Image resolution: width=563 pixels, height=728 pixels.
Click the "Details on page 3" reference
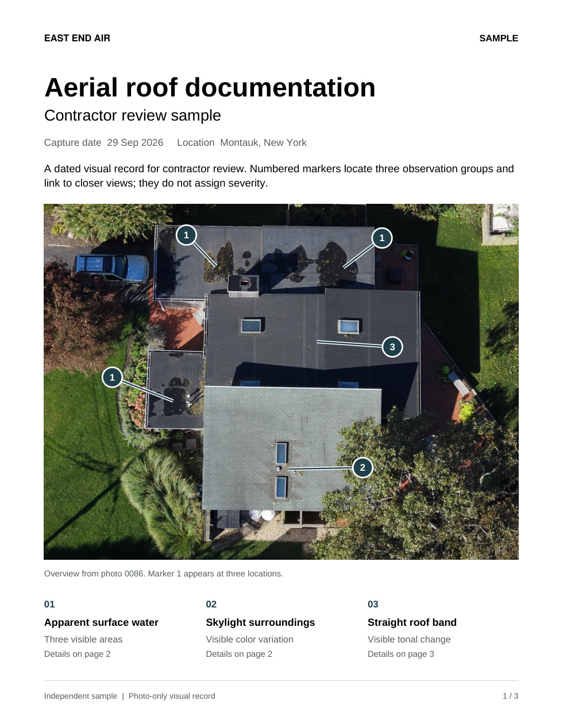[401, 654]
